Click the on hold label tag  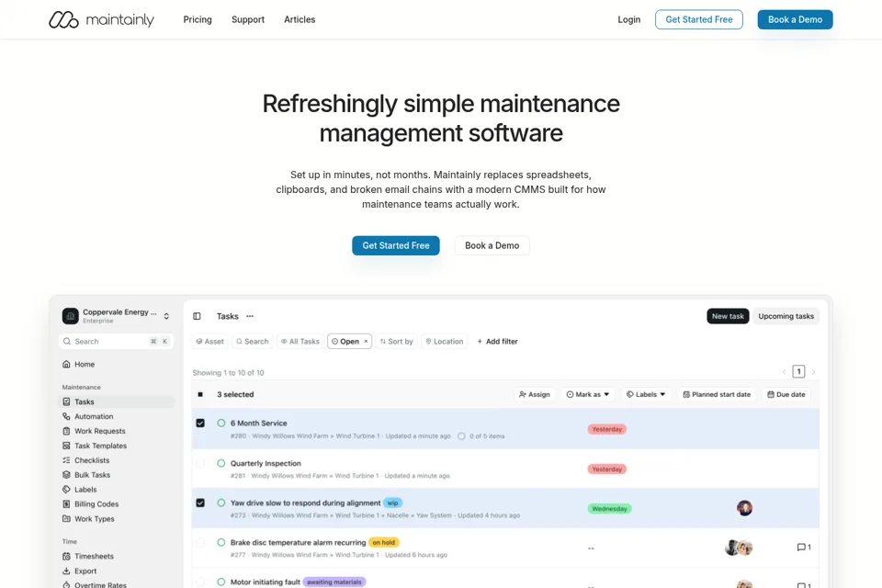tap(384, 542)
